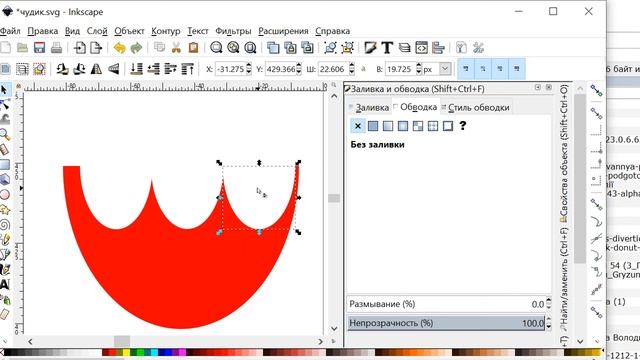This screenshot has height=360, width=640.
Task: Rotate the selection ninety degrees counter-clockwise
Action: [62, 69]
